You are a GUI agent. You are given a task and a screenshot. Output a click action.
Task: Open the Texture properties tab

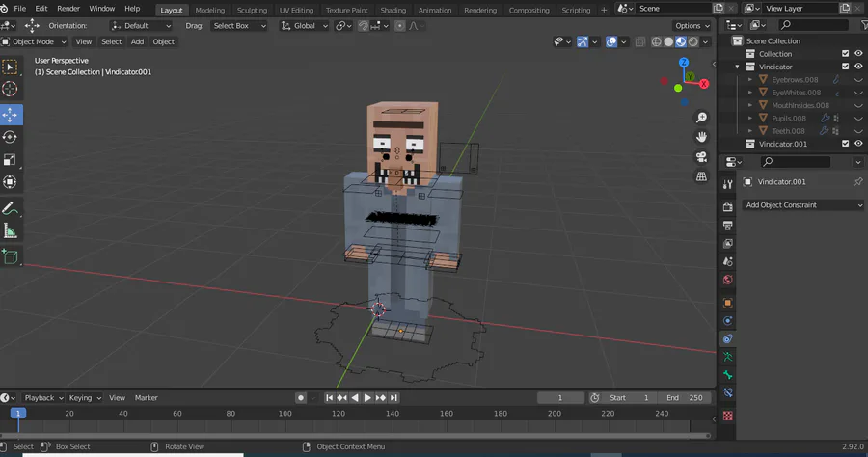[x=728, y=417]
